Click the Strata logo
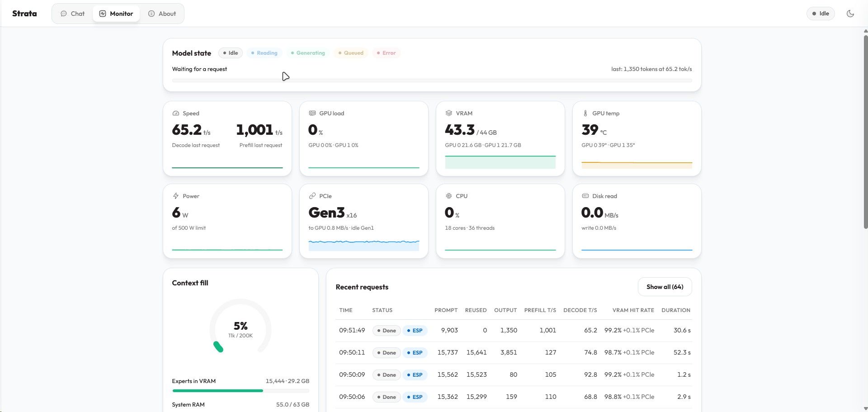Viewport: 868px width, 412px height. pyautogui.click(x=24, y=14)
